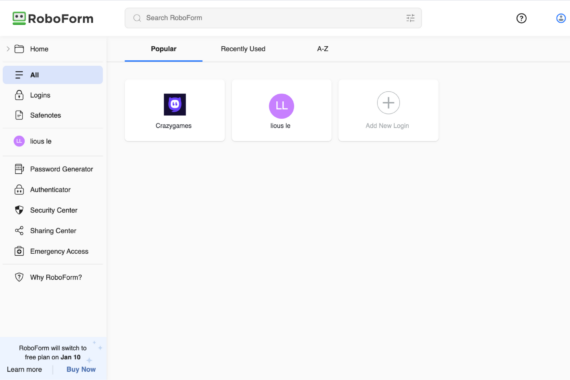
Task: Click the purple LL sidebar avatar
Action: click(19, 141)
